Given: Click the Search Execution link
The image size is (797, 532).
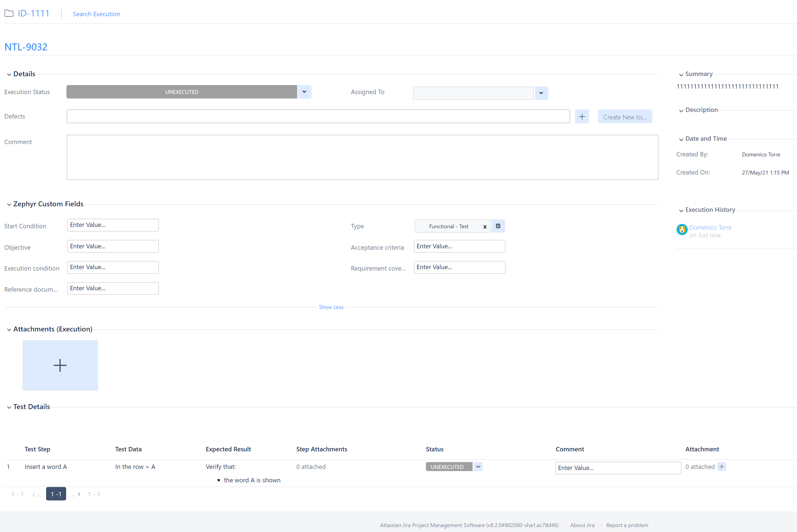Looking at the screenshot, I should coord(96,14).
